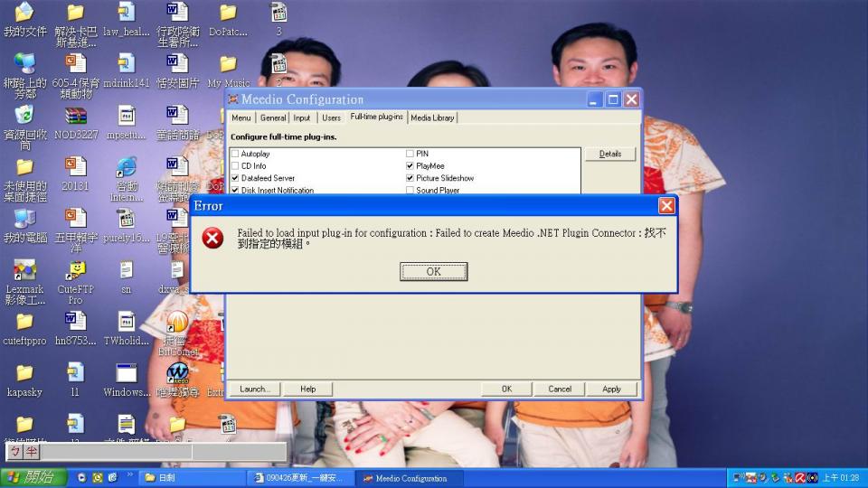Click the ㄅ input method indicator
The width and height of the screenshot is (868, 488).
[x=15, y=452]
